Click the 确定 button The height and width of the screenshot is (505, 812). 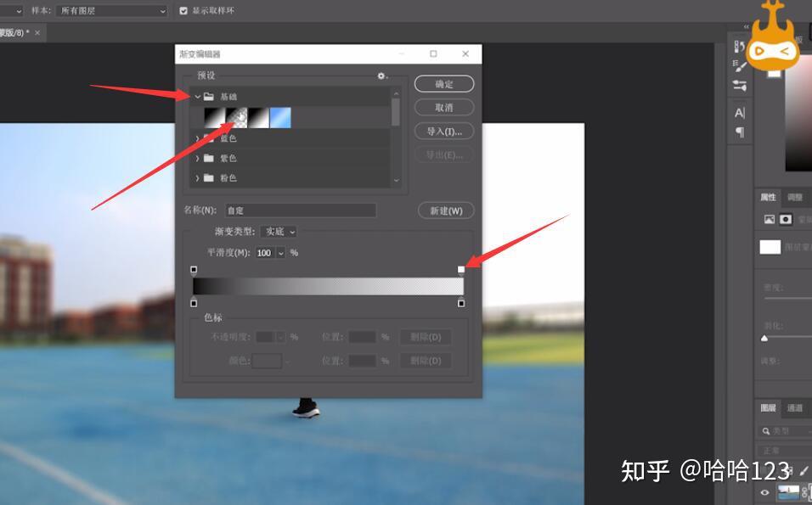[444, 84]
